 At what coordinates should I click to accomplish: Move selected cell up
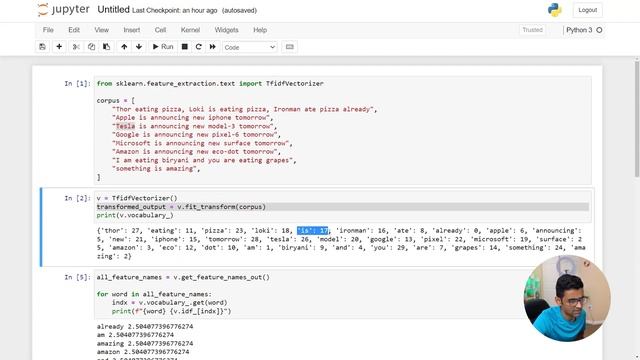pyautogui.click(x=124, y=47)
